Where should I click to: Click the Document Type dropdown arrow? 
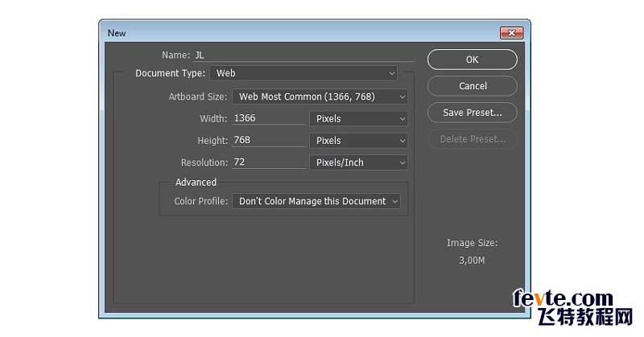[392, 74]
